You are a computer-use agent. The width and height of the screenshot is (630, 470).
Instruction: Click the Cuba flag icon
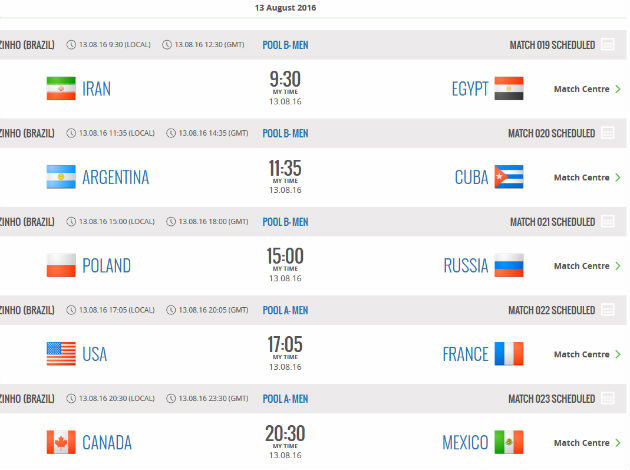click(x=508, y=177)
